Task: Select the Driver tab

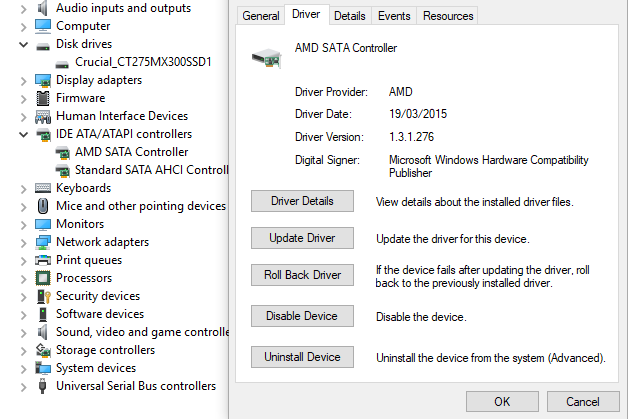Action: (306, 14)
